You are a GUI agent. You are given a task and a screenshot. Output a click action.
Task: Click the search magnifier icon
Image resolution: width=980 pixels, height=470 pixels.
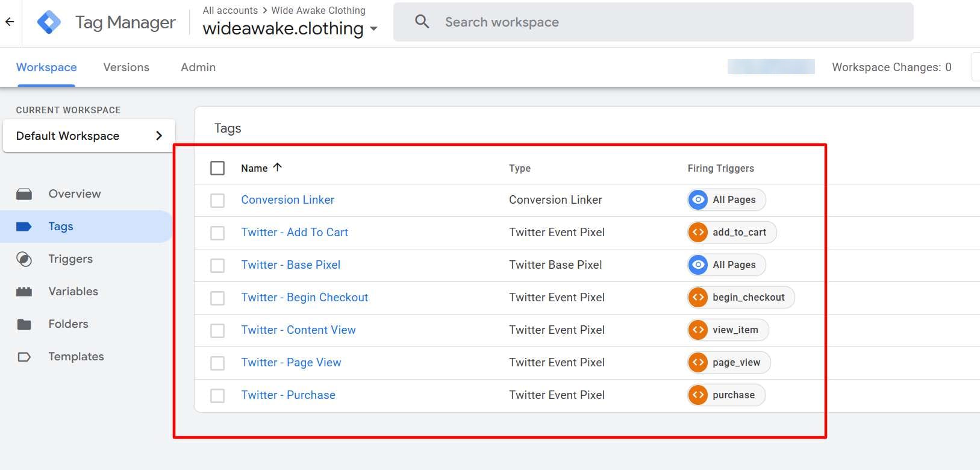pos(422,22)
